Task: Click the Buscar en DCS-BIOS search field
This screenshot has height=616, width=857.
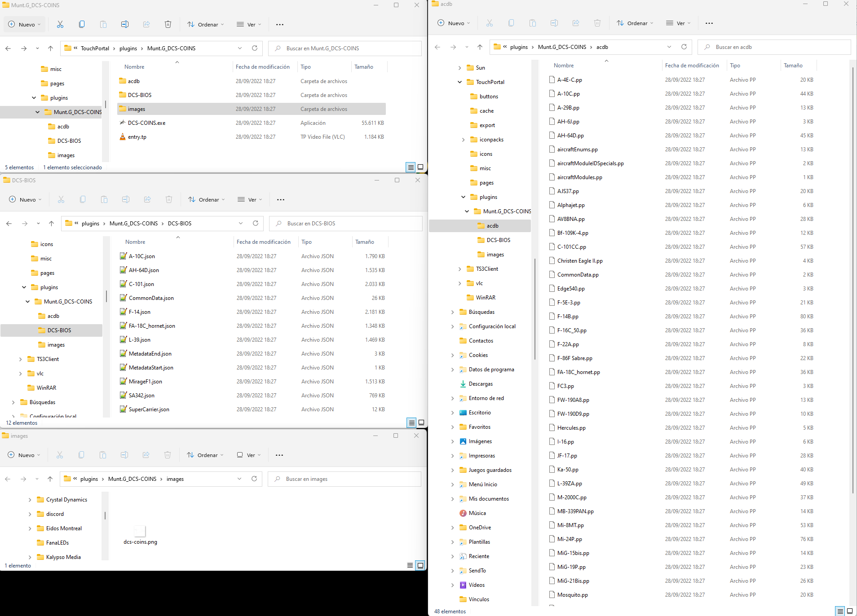Action: pyautogui.click(x=346, y=224)
